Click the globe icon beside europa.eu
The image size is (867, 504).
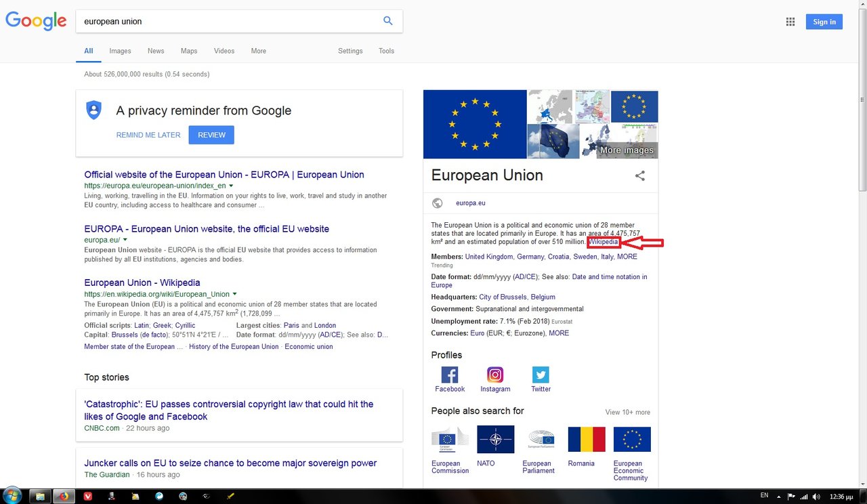point(438,203)
